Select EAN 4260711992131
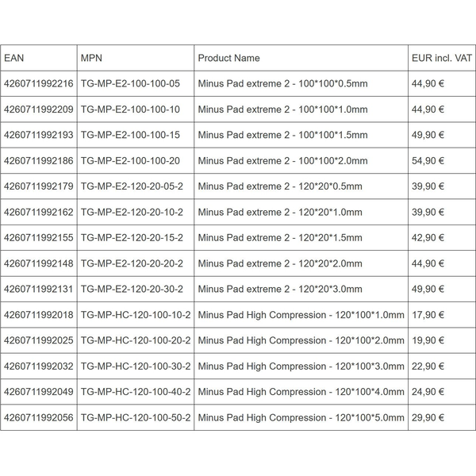This screenshot has height=476, width=476. pyautogui.click(x=39, y=289)
